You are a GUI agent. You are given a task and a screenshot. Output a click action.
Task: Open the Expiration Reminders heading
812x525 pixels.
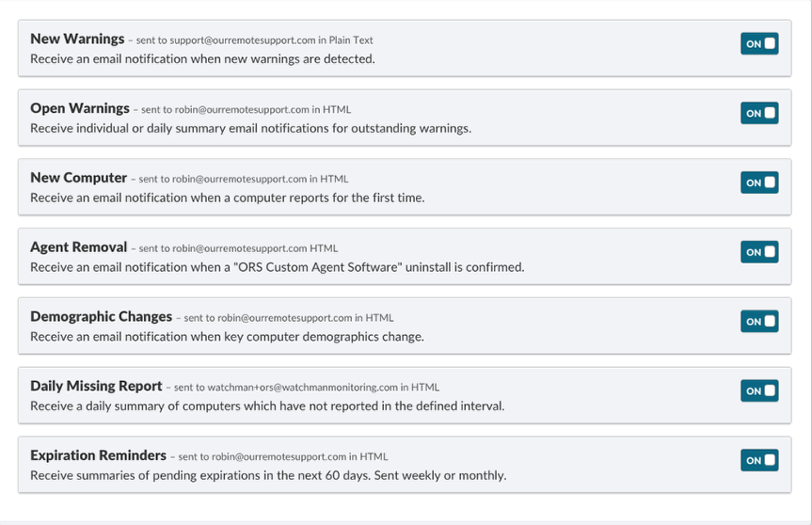pos(99,455)
